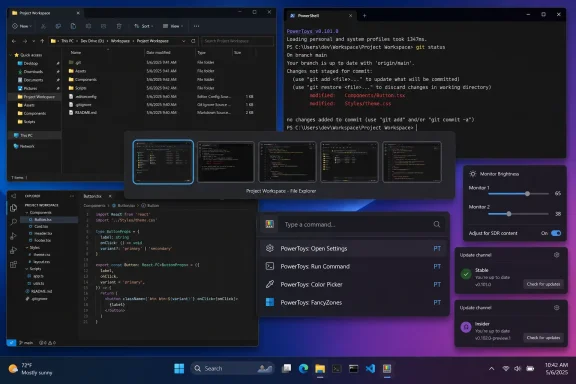The width and height of the screenshot is (576, 384).
Task: Select the PowerToys Color Picker command
Action: [353, 284]
